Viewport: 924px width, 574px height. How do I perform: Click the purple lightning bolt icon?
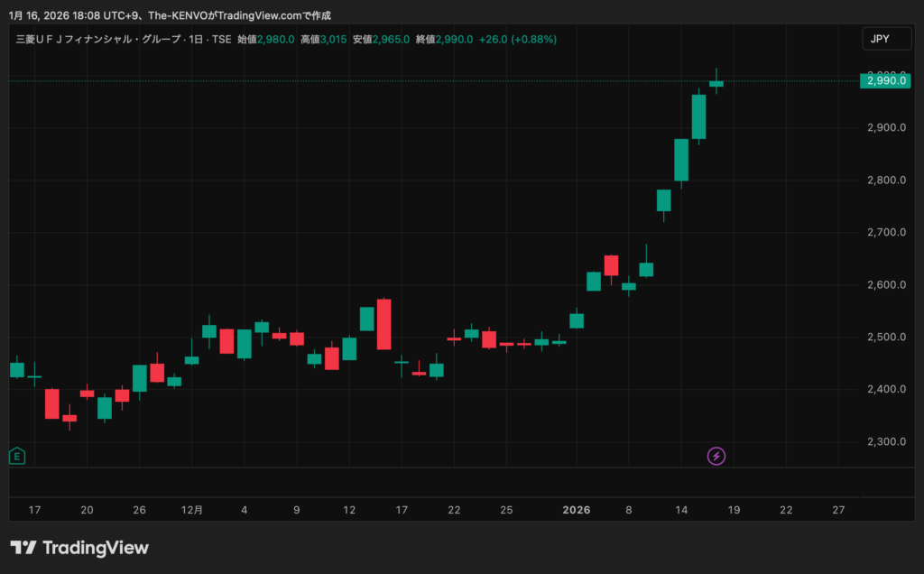(716, 456)
